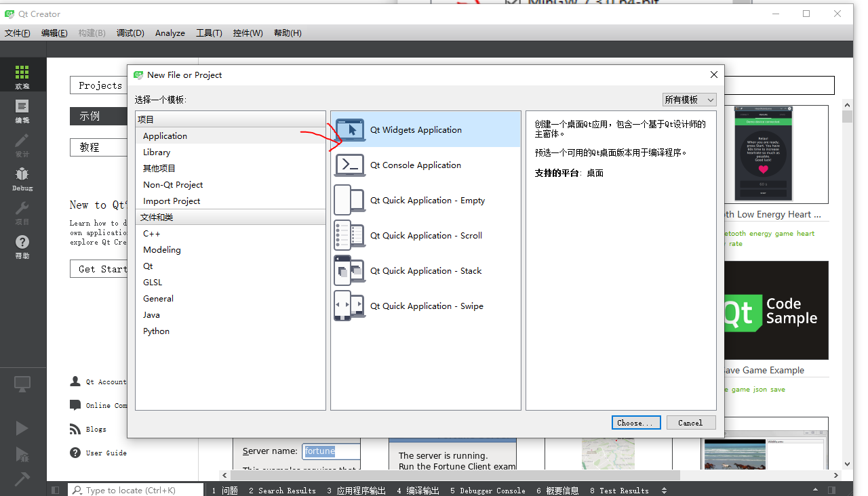The image size is (868, 496).
Task: Select Qt file category
Action: tap(231, 266)
